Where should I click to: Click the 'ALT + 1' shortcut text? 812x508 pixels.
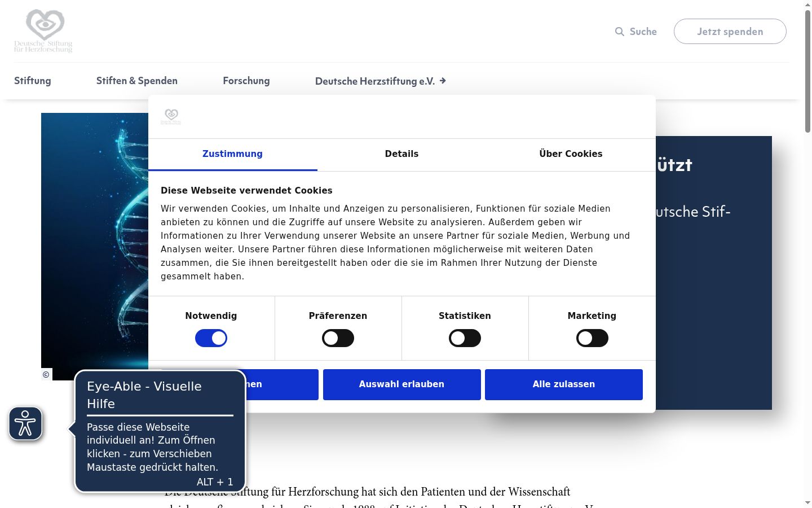point(215,482)
